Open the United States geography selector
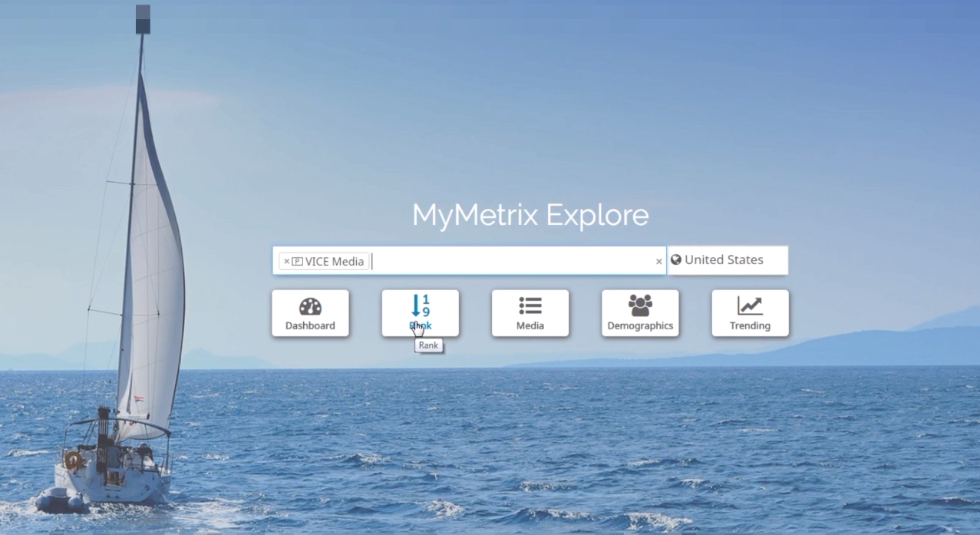Image resolution: width=980 pixels, height=535 pixels. click(728, 259)
